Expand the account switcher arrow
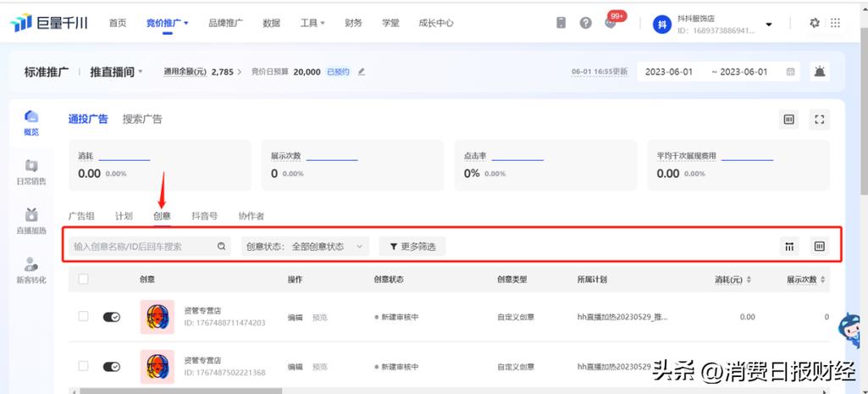Image resolution: width=868 pixels, height=394 pixels. (768, 25)
